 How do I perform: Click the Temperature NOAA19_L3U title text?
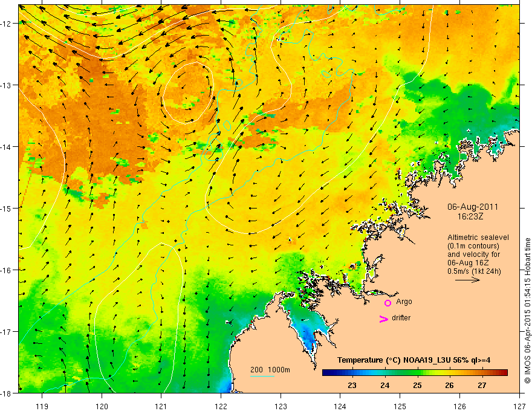coord(414,360)
